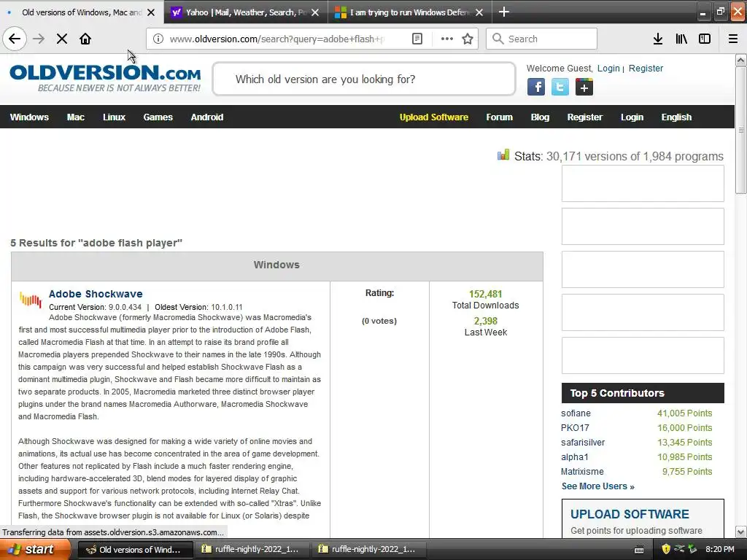Click Upload Software in the nav bar

point(433,117)
